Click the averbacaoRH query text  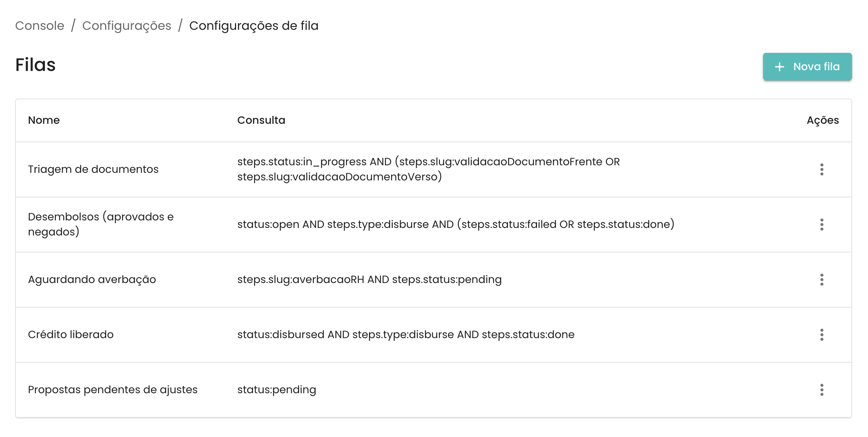369,279
